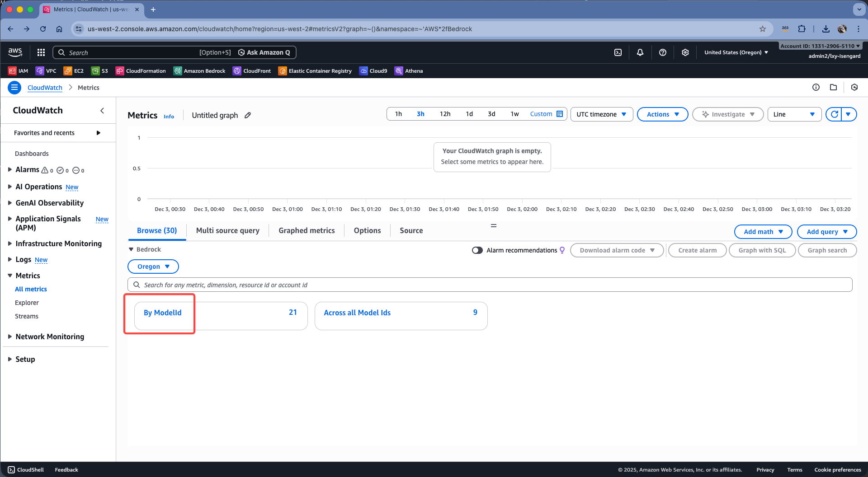Switch to the Graphed metrics tab
Screen dimensions: 868x477
pyautogui.click(x=307, y=230)
